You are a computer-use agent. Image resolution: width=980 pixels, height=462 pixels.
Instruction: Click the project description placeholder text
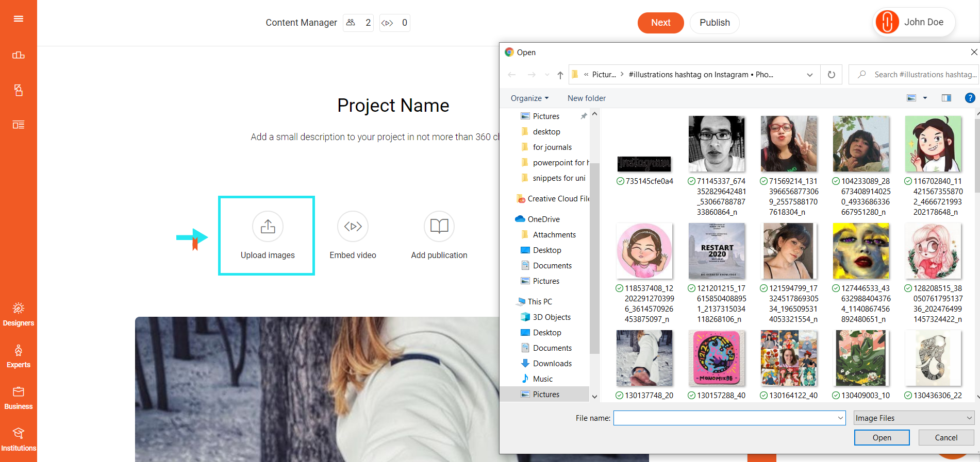375,137
